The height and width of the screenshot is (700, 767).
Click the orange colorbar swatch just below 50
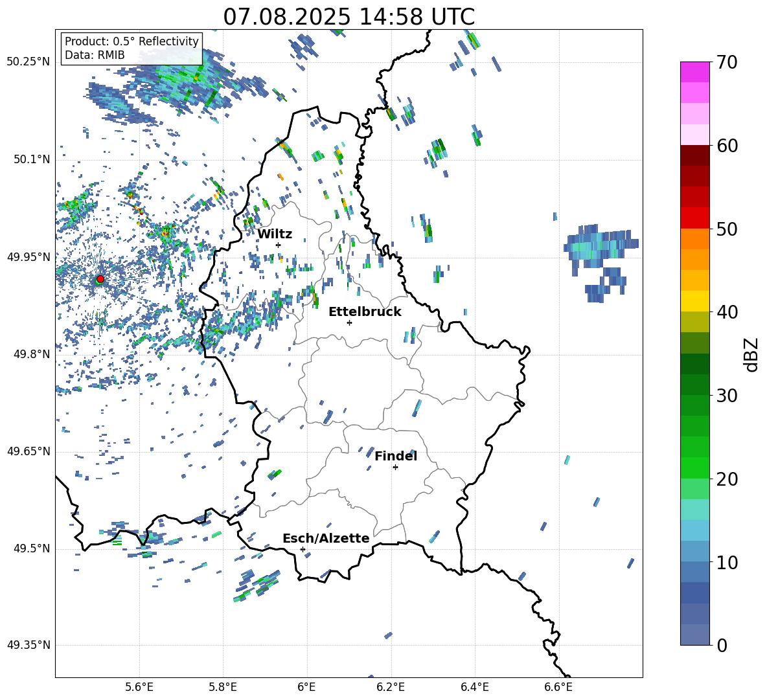click(694, 238)
